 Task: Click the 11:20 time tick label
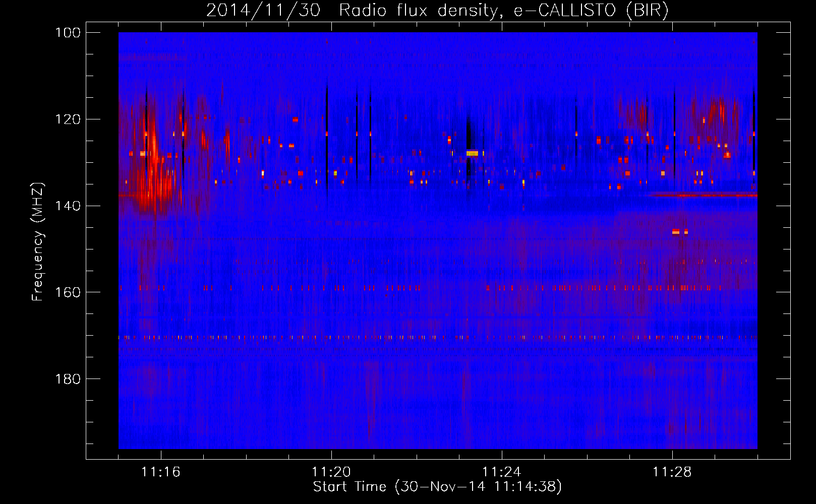(x=331, y=472)
